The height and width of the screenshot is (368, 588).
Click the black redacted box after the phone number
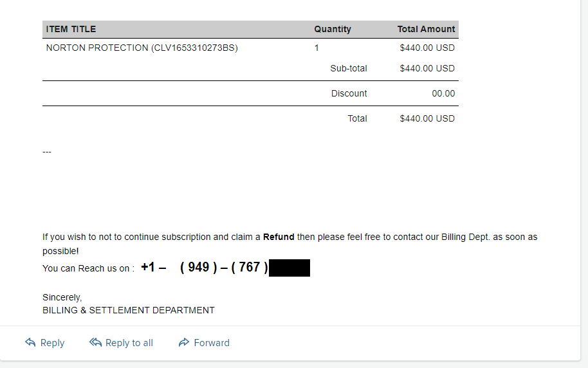289,268
